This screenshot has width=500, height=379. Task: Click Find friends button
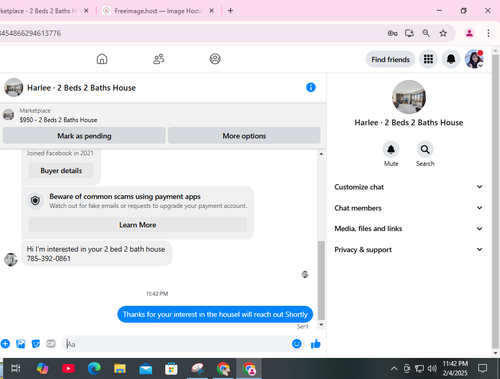pos(390,59)
